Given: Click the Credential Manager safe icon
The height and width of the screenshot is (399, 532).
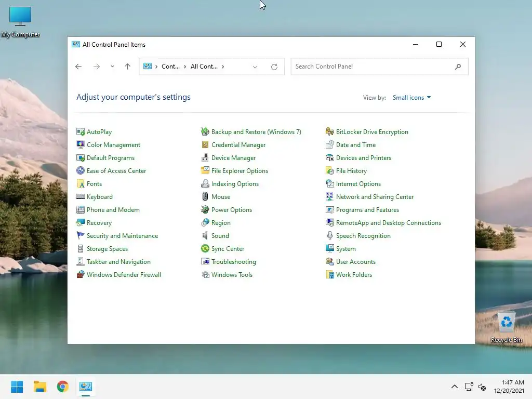Looking at the screenshot, I should point(205,144).
